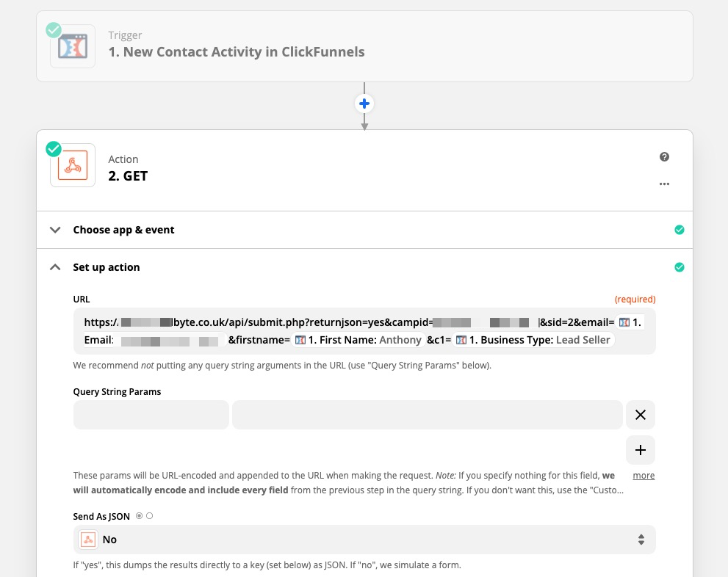728x577 pixels.
Task: Click the green check beside Choose app & event
Action: [x=680, y=230]
